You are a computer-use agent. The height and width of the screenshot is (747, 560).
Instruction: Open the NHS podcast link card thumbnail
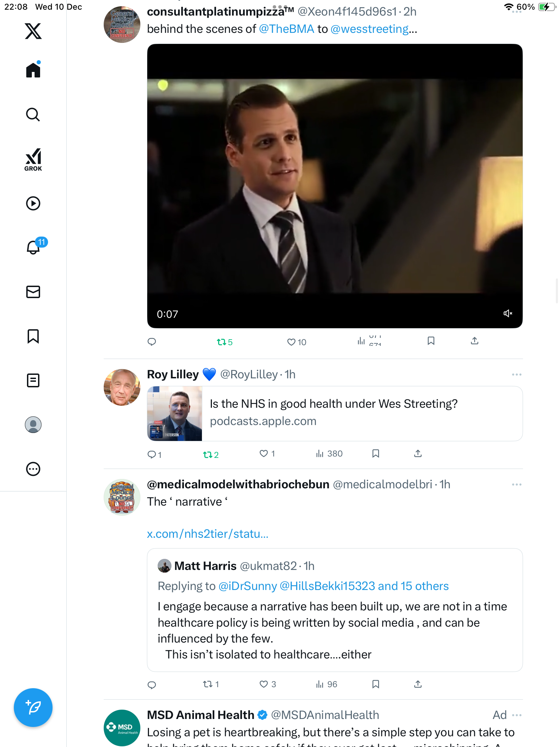coord(175,414)
